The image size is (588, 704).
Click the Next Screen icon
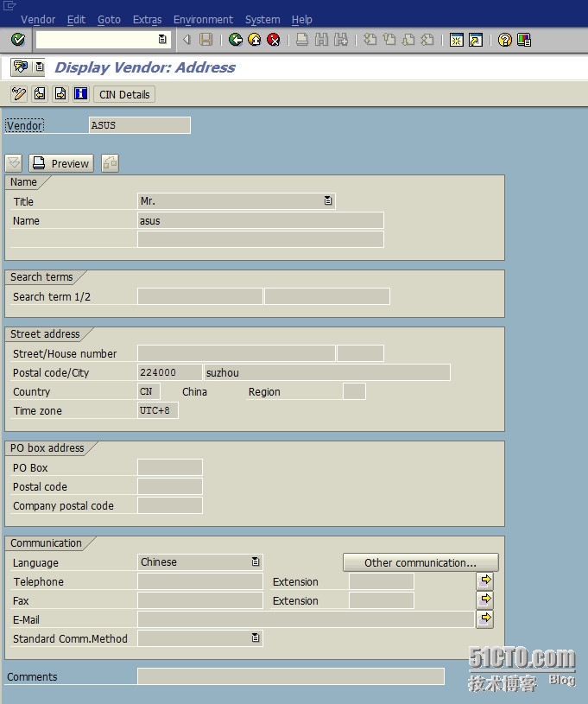pos(60,94)
